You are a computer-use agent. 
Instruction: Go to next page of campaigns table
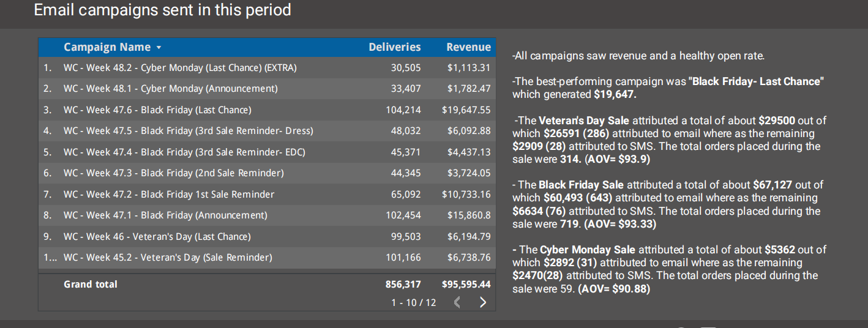[x=482, y=302]
